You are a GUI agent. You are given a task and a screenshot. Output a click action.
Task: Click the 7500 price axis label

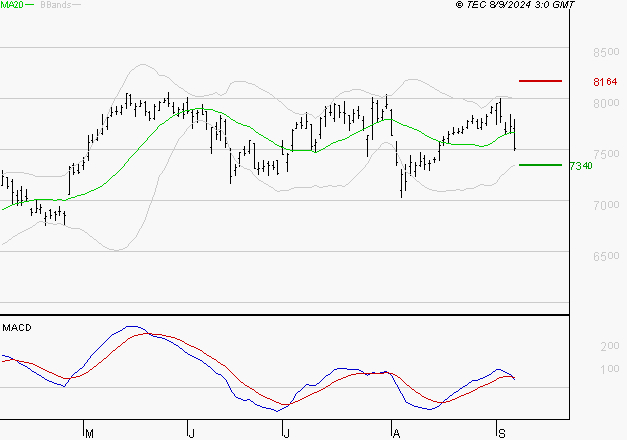pos(606,154)
